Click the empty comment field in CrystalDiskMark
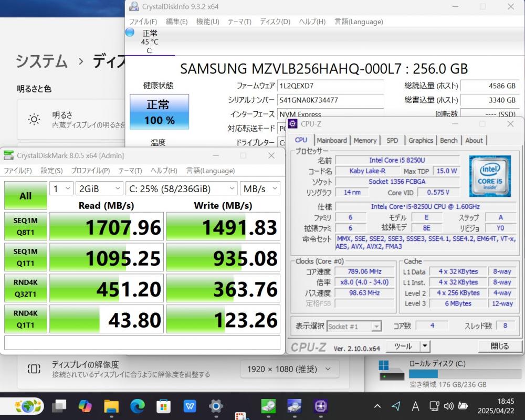The height and width of the screenshot is (420, 525). point(142,342)
